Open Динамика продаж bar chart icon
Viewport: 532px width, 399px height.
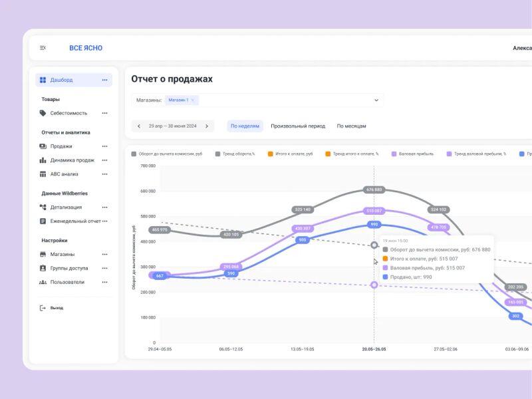[43, 160]
